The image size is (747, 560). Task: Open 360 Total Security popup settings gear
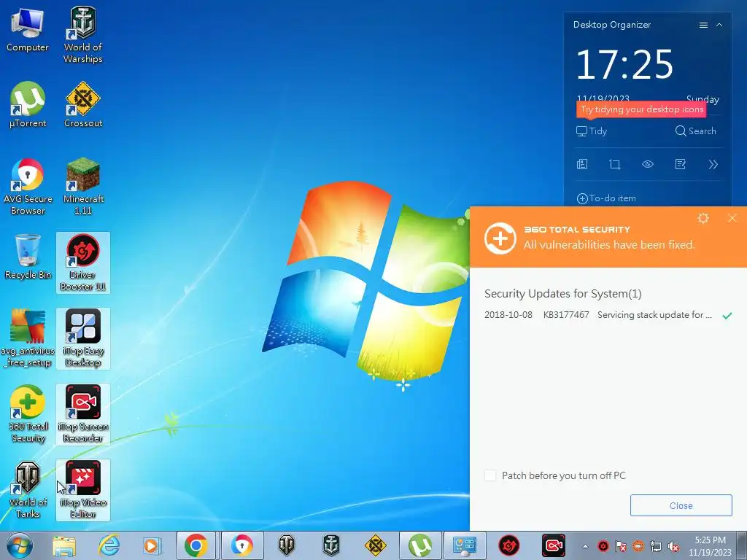click(703, 218)
